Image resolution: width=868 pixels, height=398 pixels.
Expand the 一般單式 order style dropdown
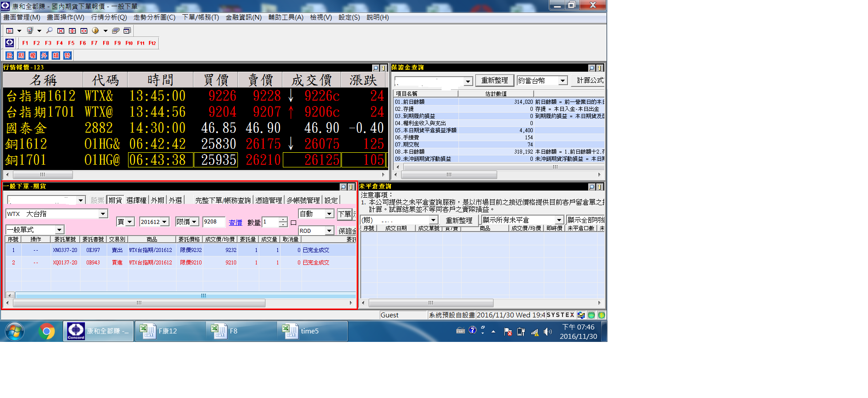[x=59, y=230]
